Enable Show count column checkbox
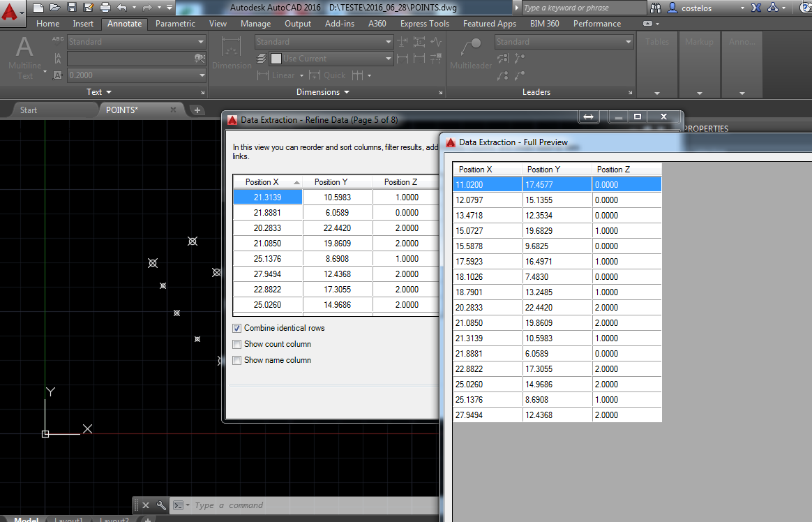 point(236,344)
